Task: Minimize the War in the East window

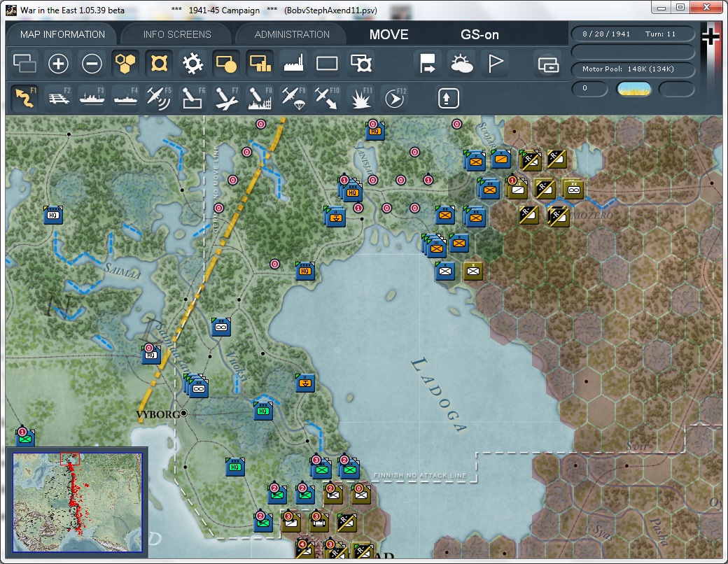Action: coord(661,8)
